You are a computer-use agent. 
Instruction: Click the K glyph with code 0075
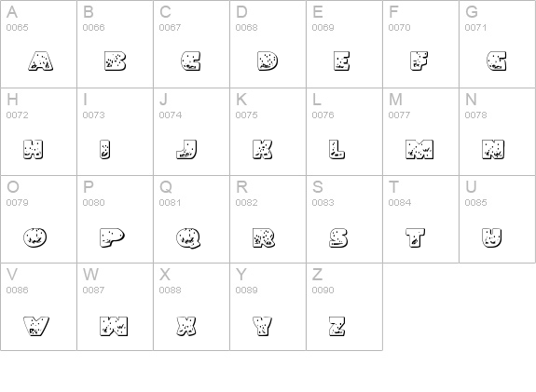268,132
